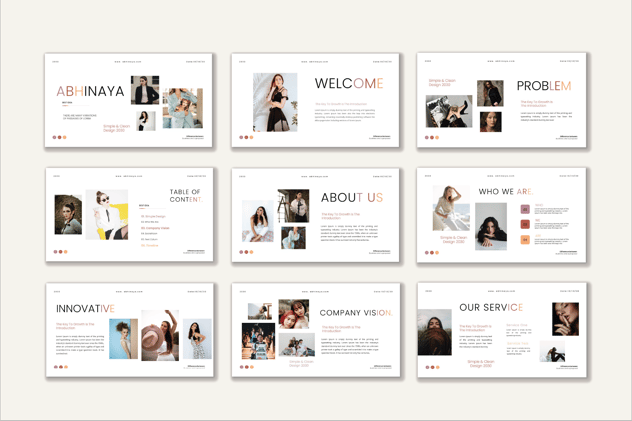Click the yellow chair sunglasses photo
632x421 pixels.
(x=107, y=215)
